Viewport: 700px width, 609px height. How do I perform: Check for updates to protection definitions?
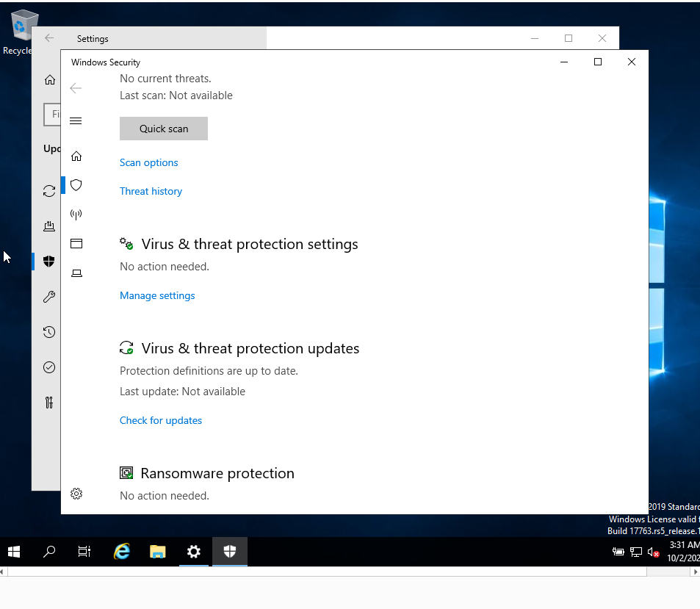(161, 421)
